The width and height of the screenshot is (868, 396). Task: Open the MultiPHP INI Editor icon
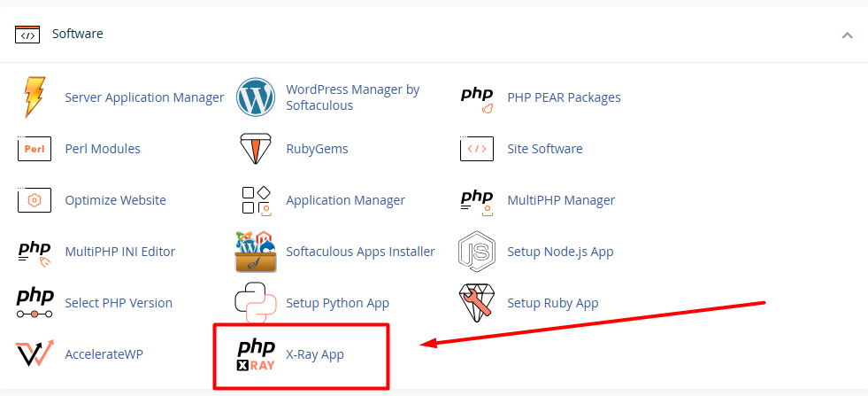[x=35, y=254]
